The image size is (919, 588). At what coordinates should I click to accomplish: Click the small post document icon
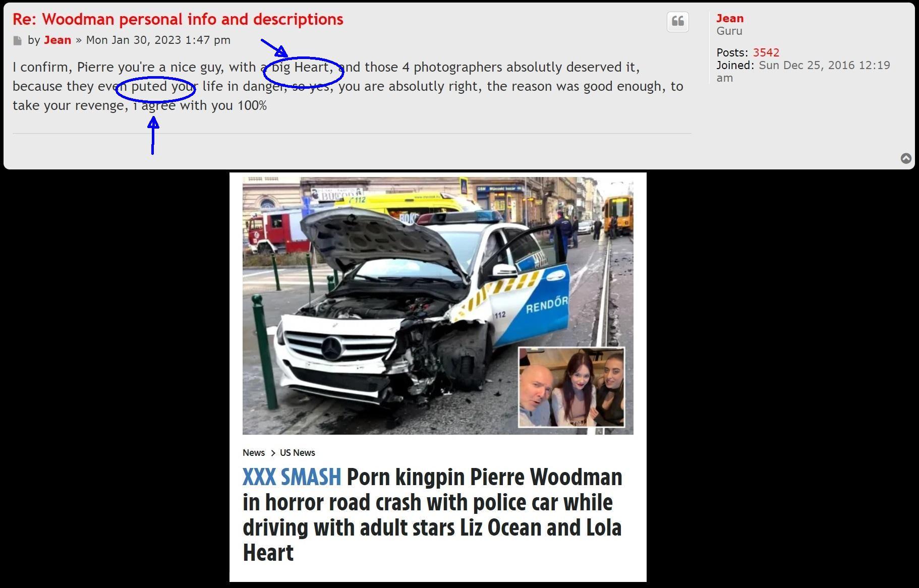point(18,41)
